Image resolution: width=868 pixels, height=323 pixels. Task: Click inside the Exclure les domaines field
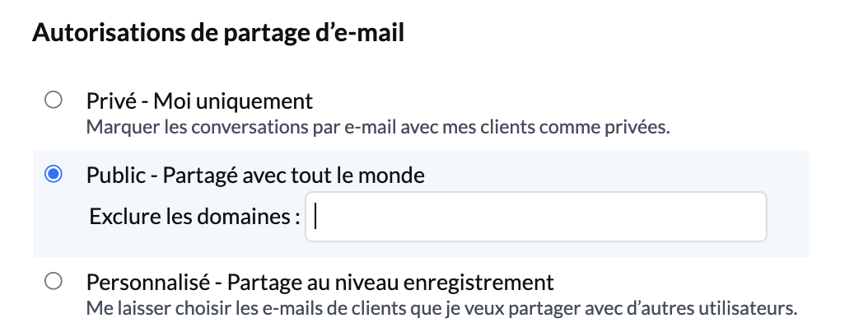[x=536, y=217]
